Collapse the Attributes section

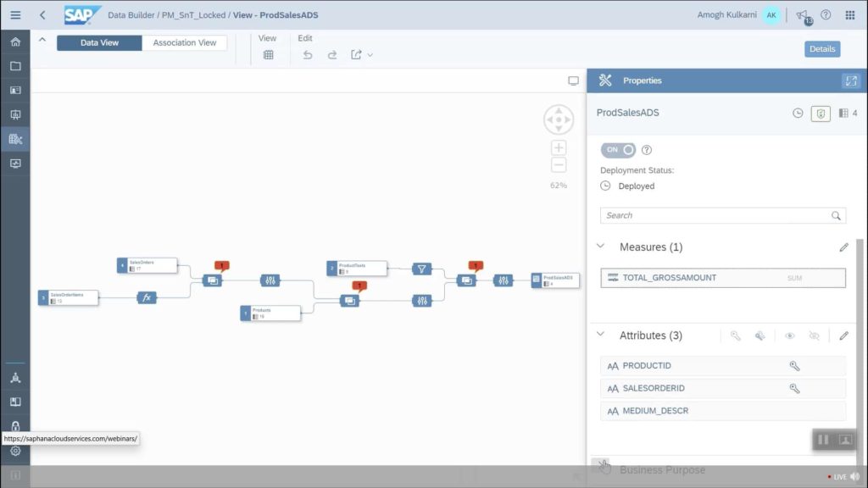click(x=601, y=335)
